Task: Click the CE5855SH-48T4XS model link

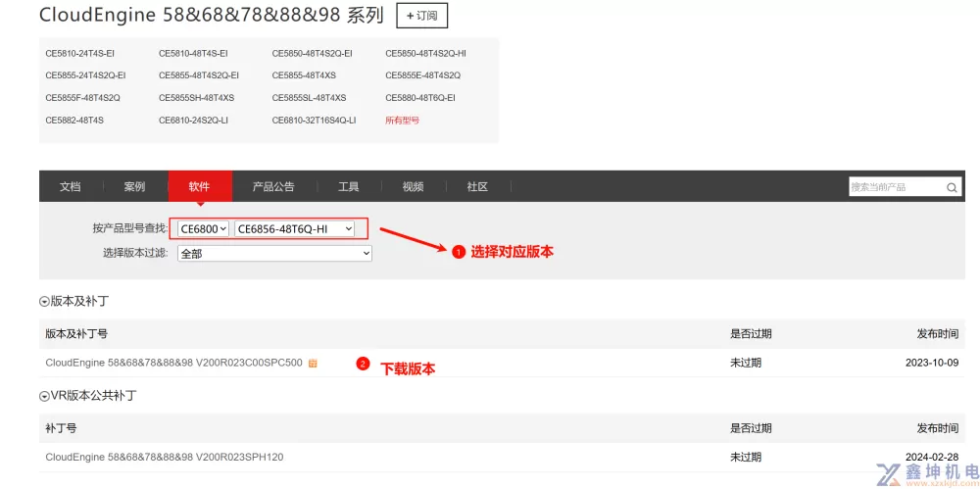Action: point(196,98)
